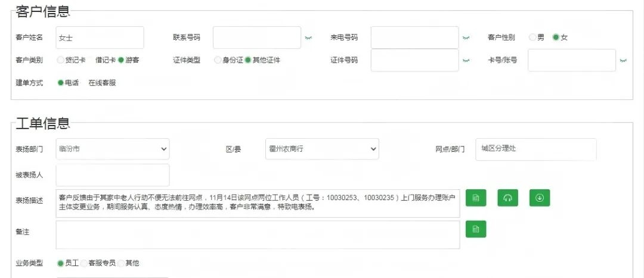This screenshot has height=278, width=644.
Task: Click the eye icon beside 联系号码 field
Action: 308,38
